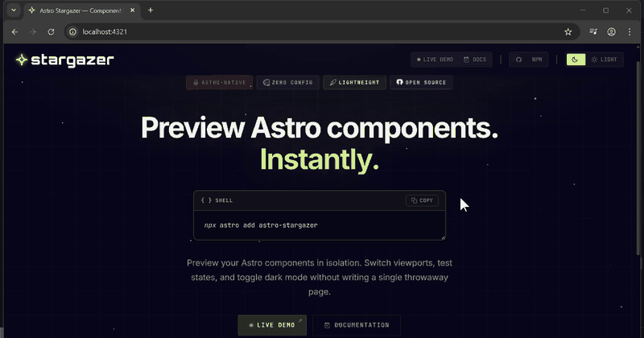Open the browser profile icon
This screenshot has width=644, height=338.
[611, 31]
